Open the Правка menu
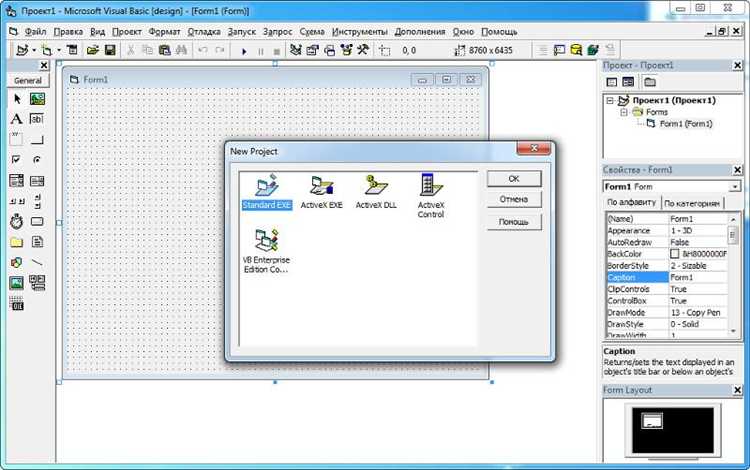750x470 pixels. [68, 32]
